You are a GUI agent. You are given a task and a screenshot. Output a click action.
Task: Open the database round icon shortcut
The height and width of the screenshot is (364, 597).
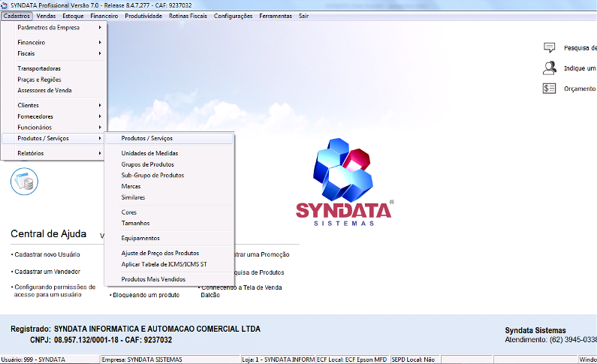[24, 182]
